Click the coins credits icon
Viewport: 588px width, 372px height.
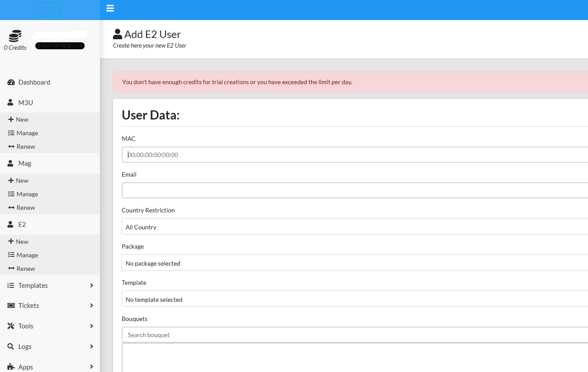(15, 36)
